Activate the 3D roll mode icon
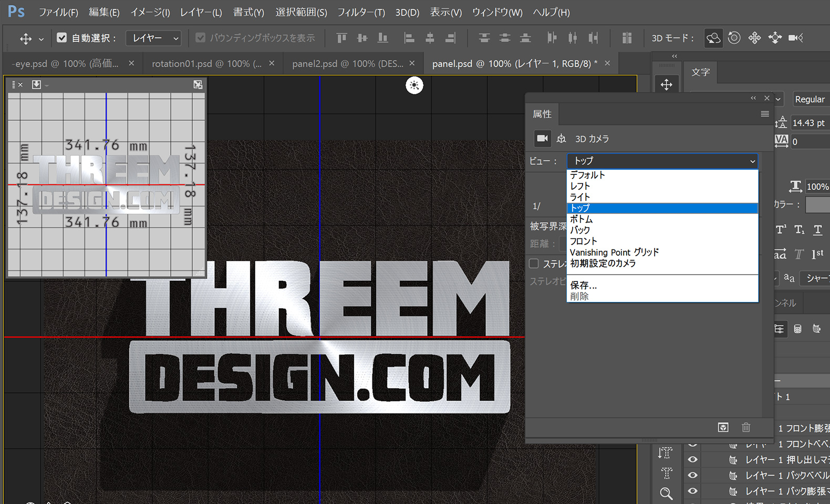Viewport: 830px width, 504px height. click(734, 38)
